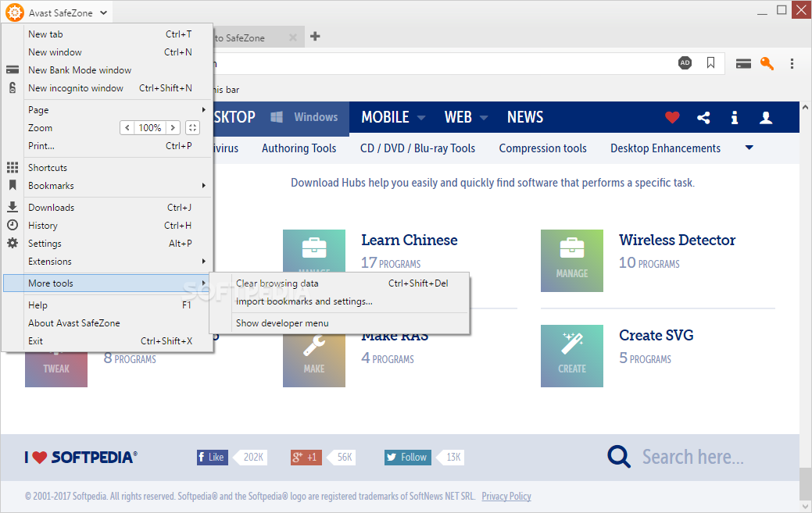Click the Search here... field
The height and width of the screenshot is (513, 812).
(693, 457)
